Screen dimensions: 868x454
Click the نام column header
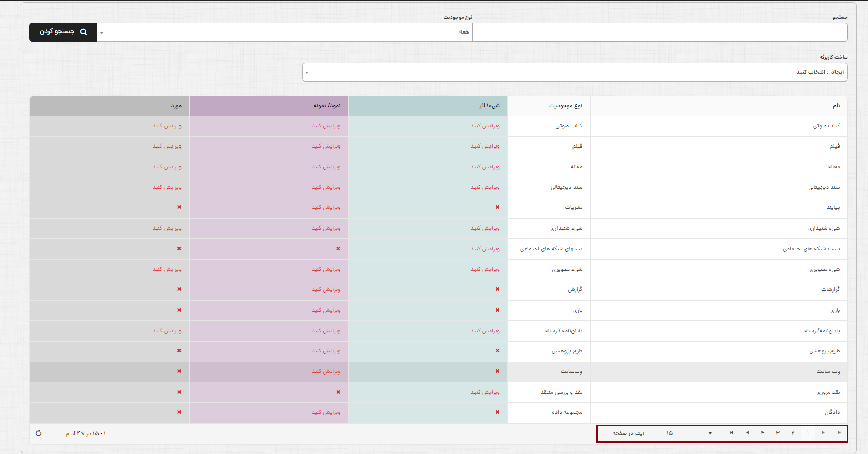click(836, 106)
